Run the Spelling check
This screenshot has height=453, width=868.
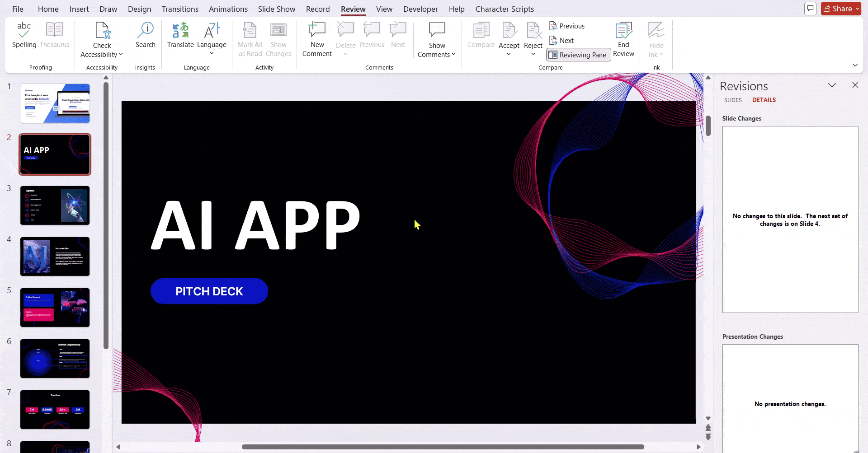(24, 35)
